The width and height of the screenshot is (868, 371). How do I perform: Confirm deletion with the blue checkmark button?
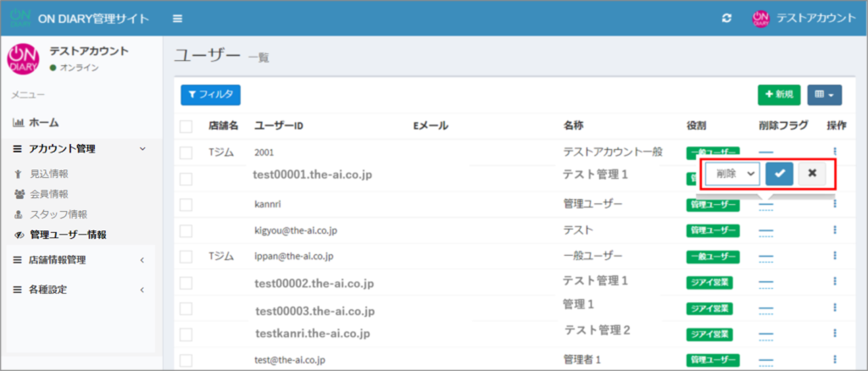[779, 173]
